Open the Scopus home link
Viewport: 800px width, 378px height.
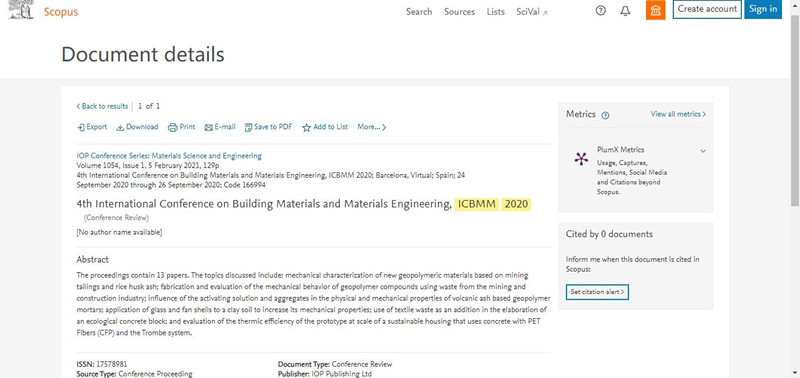(x=61, y=12)
